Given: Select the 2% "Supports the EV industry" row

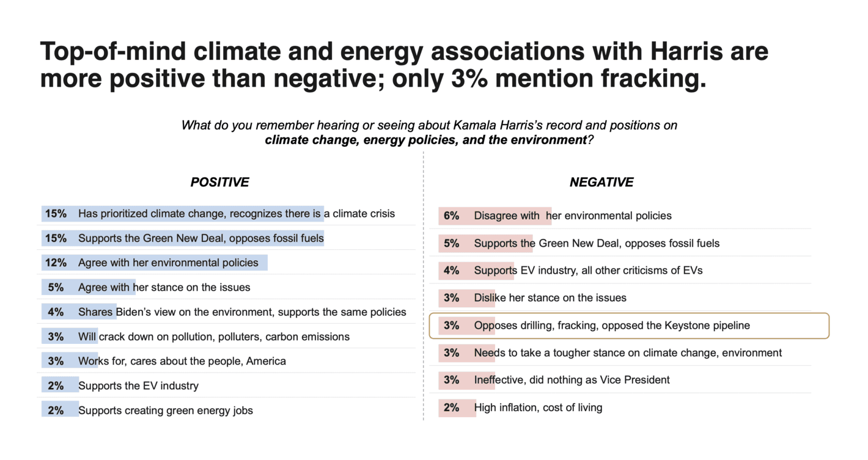Looking at the screenshot, I should click(x=138, y=385).
